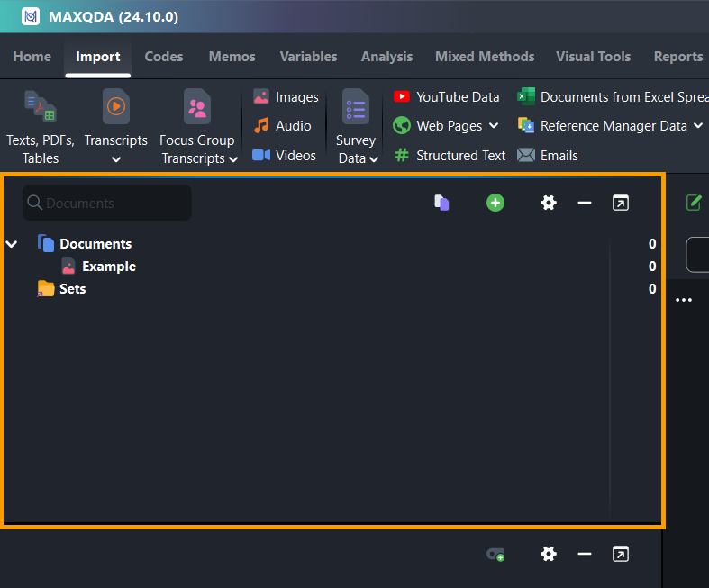Screen dimensions: 709x588
Task: Open Document System settings gear
Action: click(x=548, y=203)
